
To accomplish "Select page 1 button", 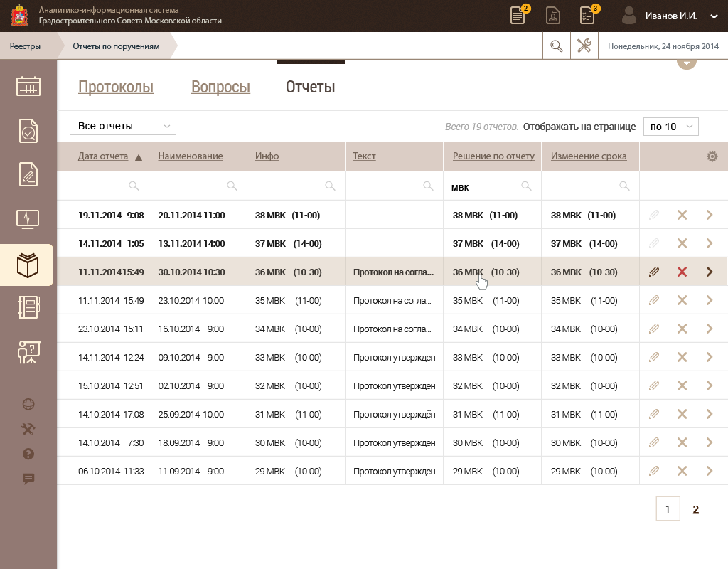I will (668, 509).
